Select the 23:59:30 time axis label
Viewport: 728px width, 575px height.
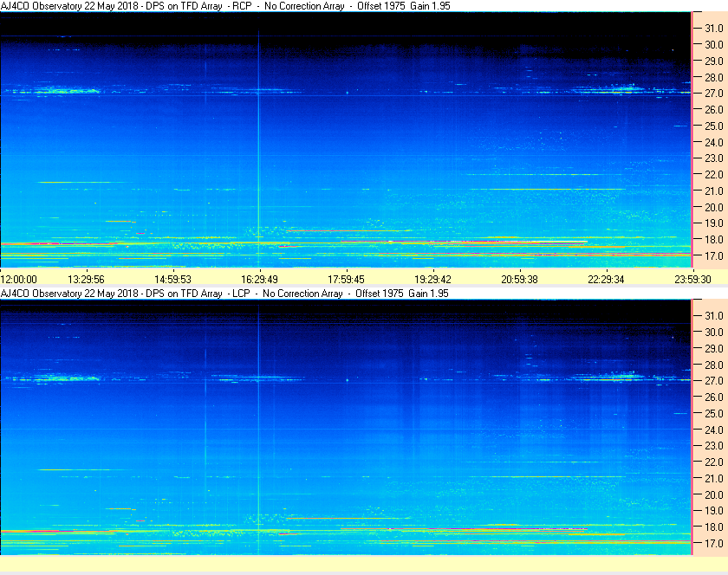click(x=692, y=280)
